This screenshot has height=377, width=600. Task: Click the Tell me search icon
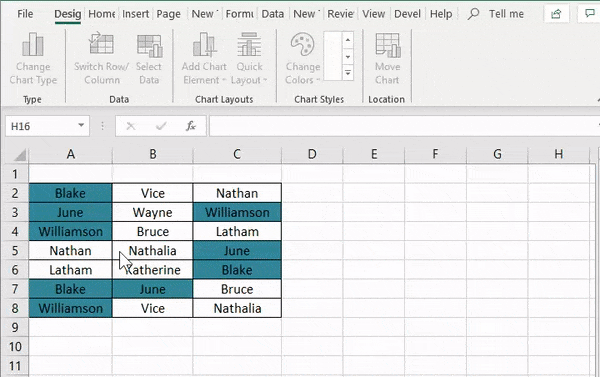(473, 14)
